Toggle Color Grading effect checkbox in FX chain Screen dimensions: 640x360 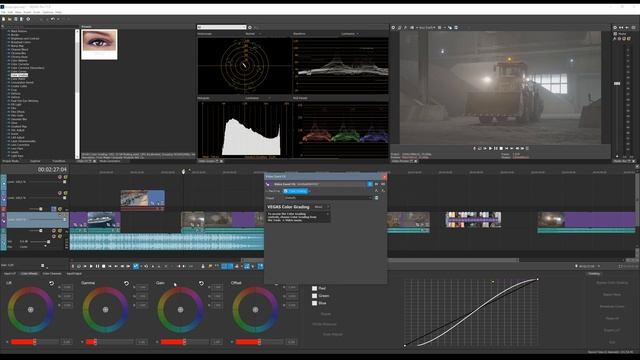(286, 191)
